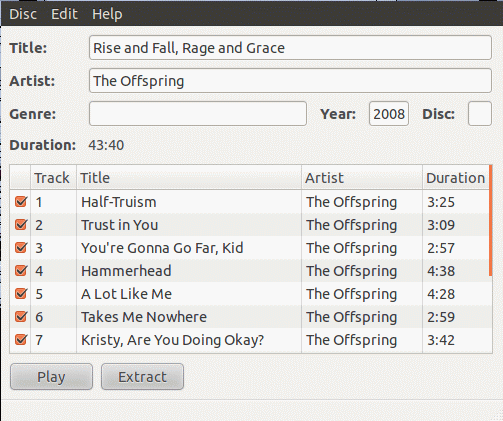The height and width of the screenshot is (421, 503).
Task: Click the album Artist input field
Action: coord(290,81)
